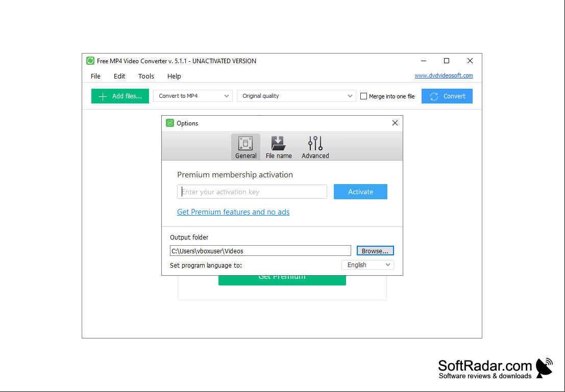Visit the www.dvdvideosoft.com link
The height and width of the screenshot is (392, 565).
coord(444,75)
